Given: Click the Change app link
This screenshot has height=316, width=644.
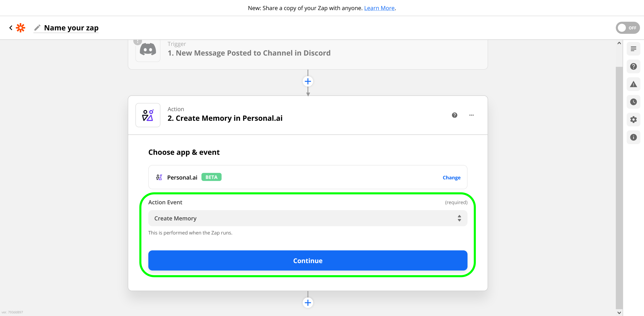Looking at the screenshot, I should 451,178.
